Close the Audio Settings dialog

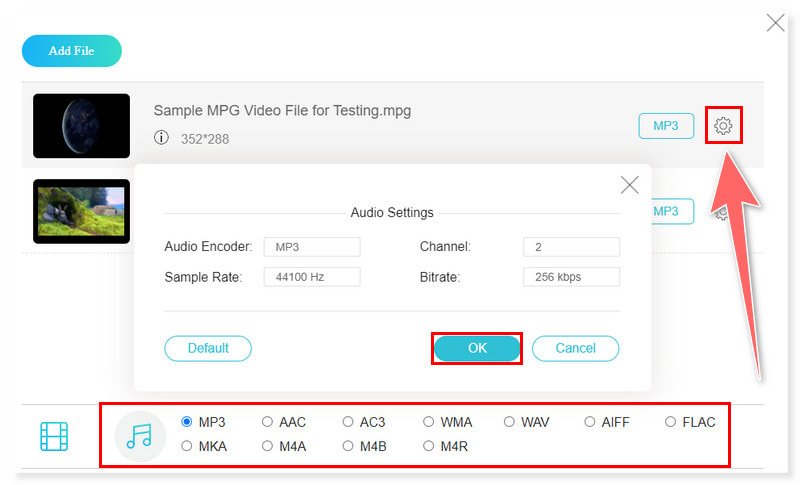[630, 185]
